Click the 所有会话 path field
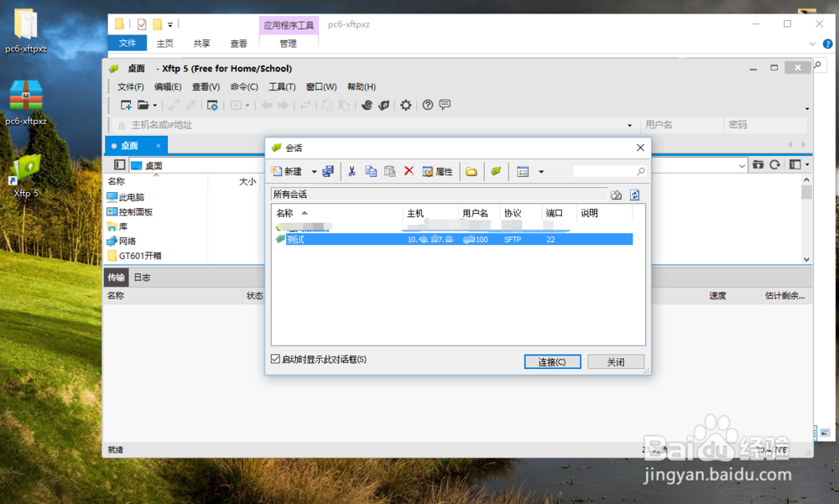Image resolution: width=839 pixels, height=504 pixels. click(439, 195)
